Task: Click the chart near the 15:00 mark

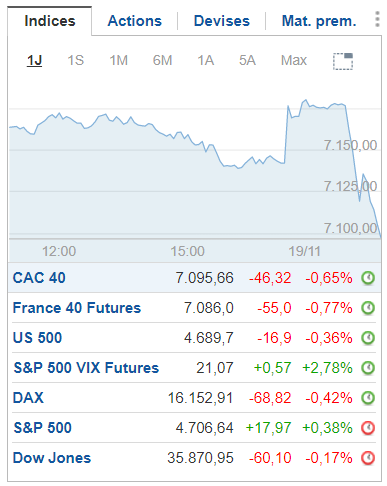Action: [187, 167]
